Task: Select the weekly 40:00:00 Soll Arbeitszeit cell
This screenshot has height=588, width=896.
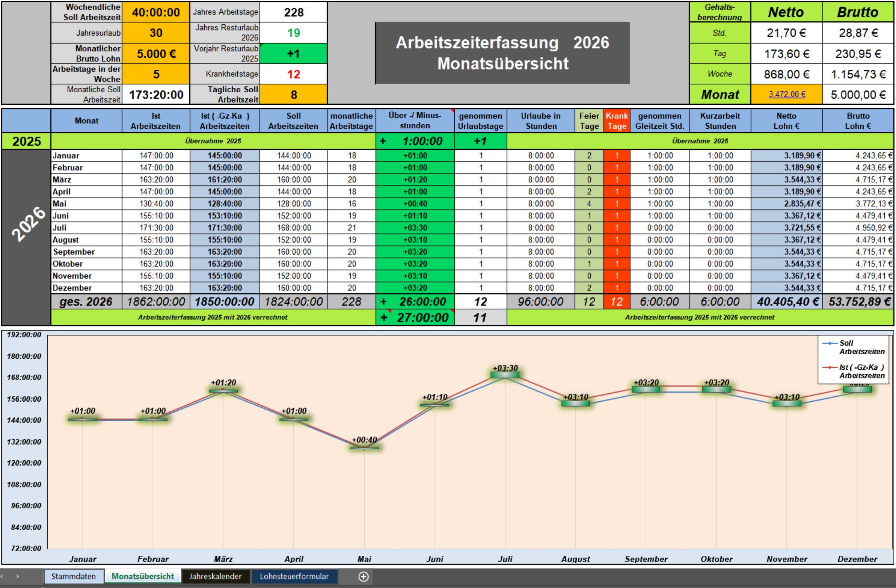Action: click(156, 12)
